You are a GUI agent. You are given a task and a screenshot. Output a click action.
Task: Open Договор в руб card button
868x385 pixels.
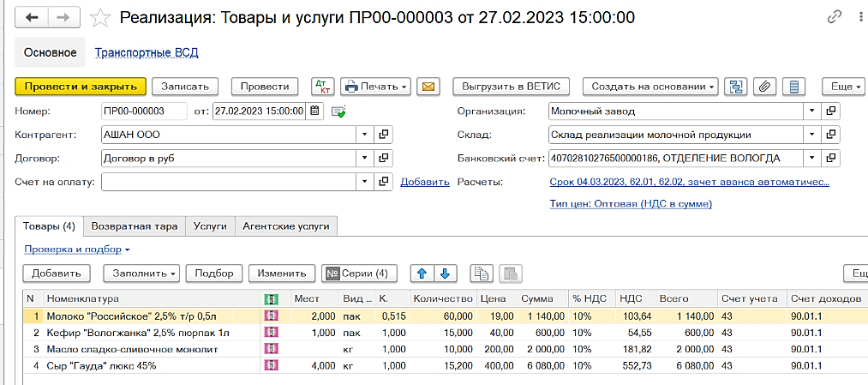coord(384,158)
